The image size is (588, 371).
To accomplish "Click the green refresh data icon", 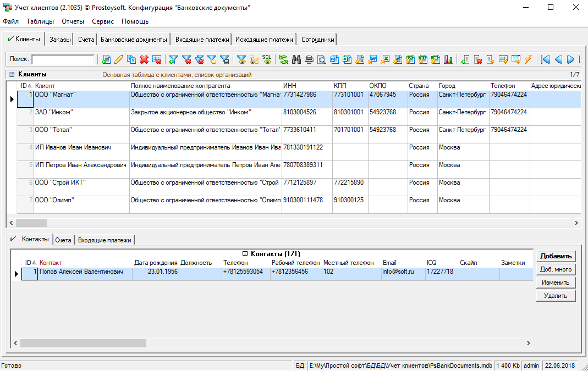I will pyautogui.click(x=284, y=59).
